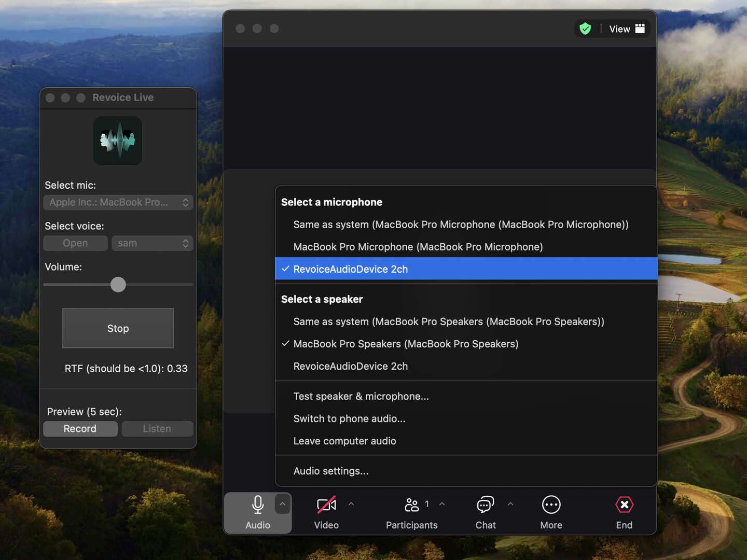Open the Select mic dropdown in Revoice Live
This screenshot has width=747, height=560.
pos(118,202)
